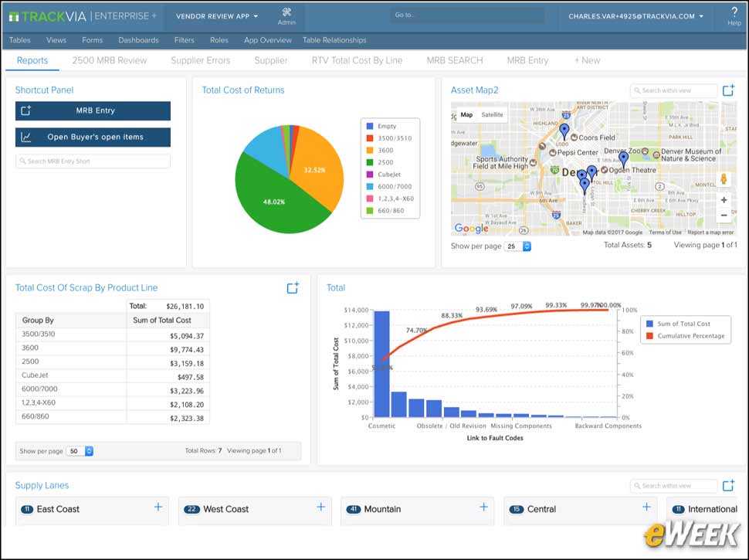
Task: Click the TrackVia logo
Action: pos(47,16)
